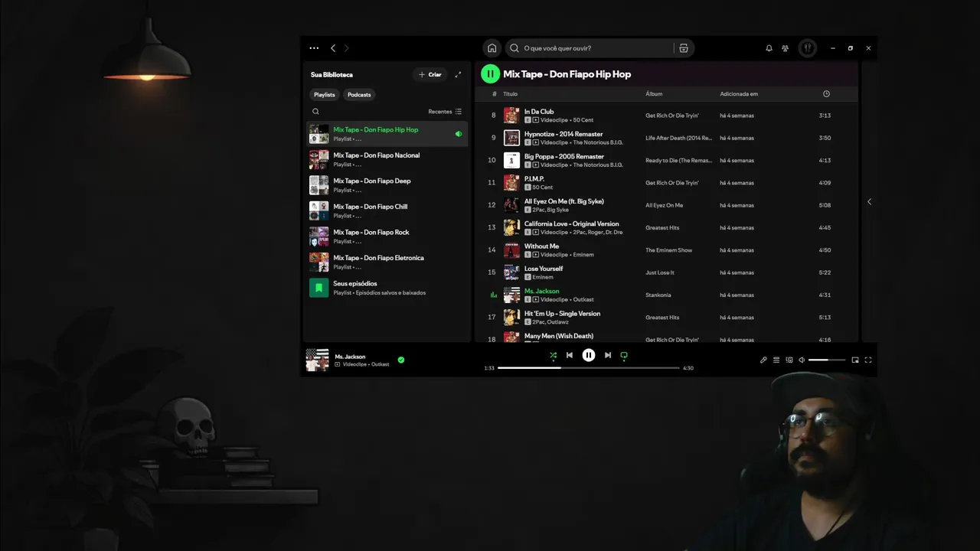The image size is (980, 551).
Task: Select the P.I.M.P. track
Action: click(666, 183)
